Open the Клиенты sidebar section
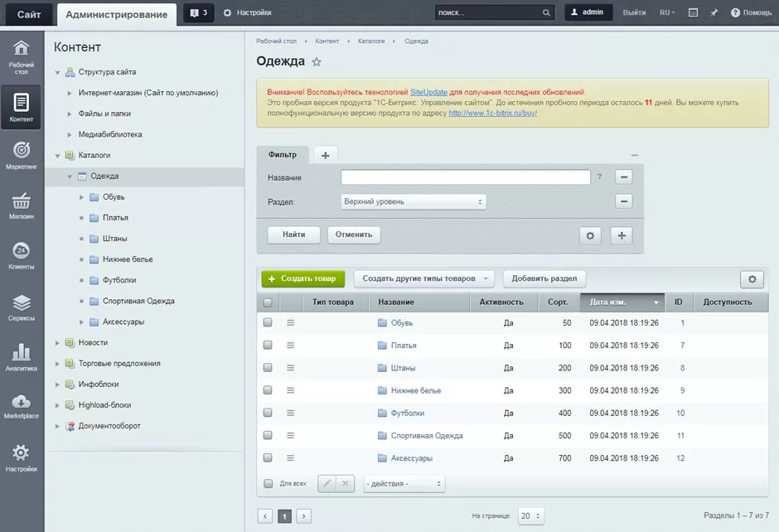Image resolution: width=779 pixels, height=532 pixels. pos(22,255)
